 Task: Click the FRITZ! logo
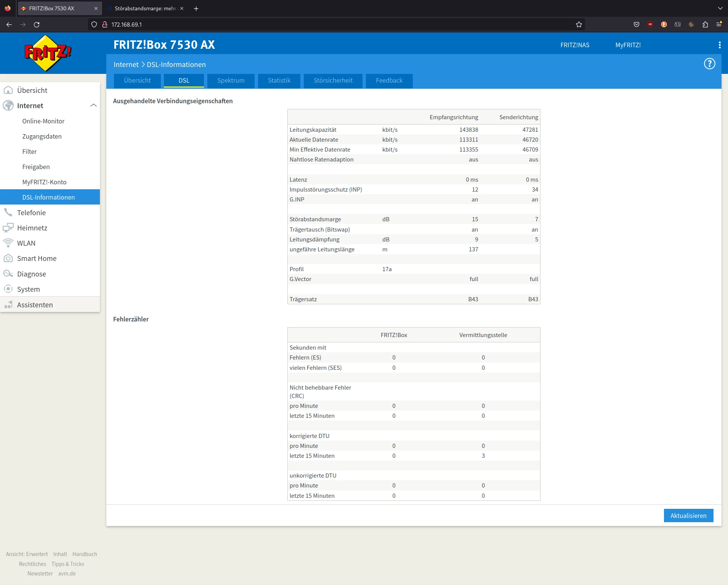point(48,53)
